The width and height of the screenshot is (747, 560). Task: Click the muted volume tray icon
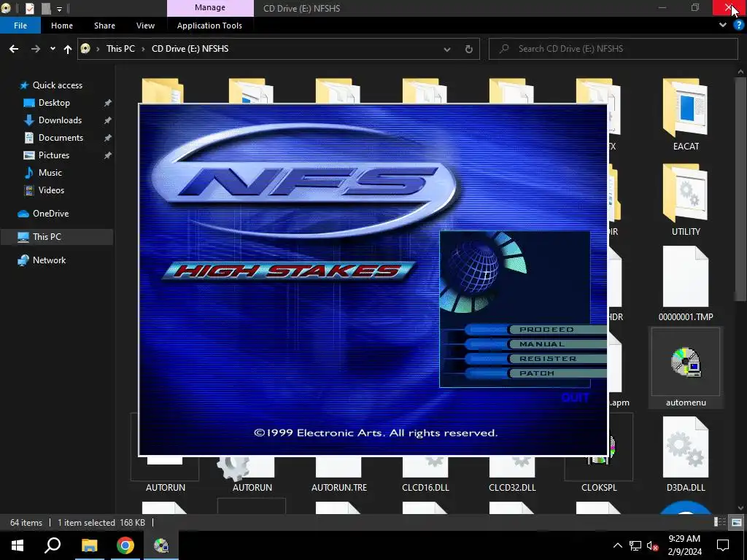pyautogui.click(x=652, y=545)
